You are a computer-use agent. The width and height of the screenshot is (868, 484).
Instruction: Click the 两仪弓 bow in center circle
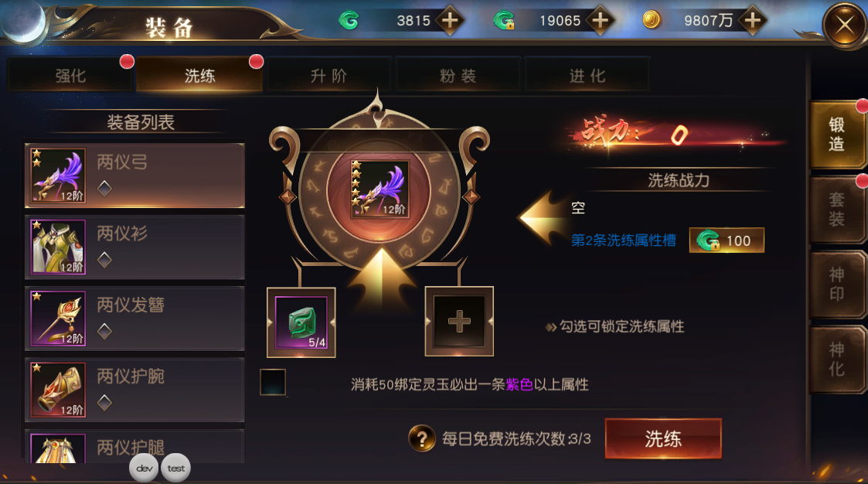coord(380,189)
